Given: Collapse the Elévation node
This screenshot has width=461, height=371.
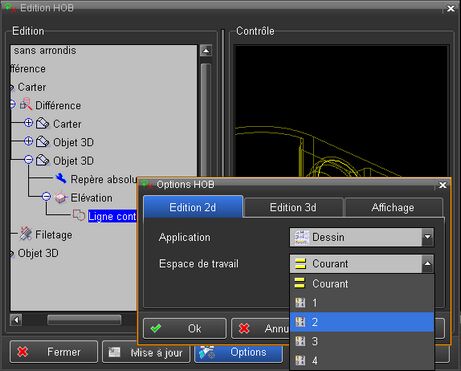Looking at the screenshot, I should click(46, 197).
